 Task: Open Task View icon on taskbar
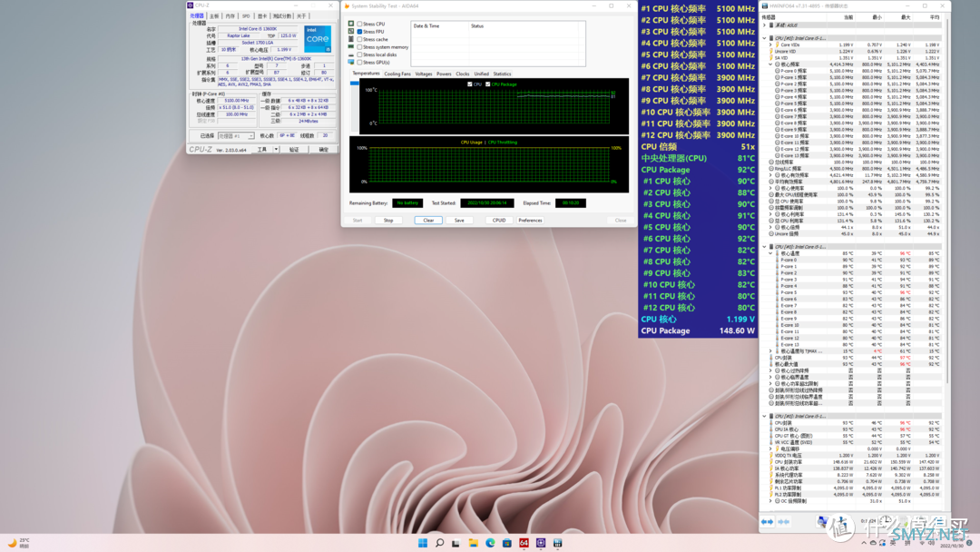pos(456,543)
